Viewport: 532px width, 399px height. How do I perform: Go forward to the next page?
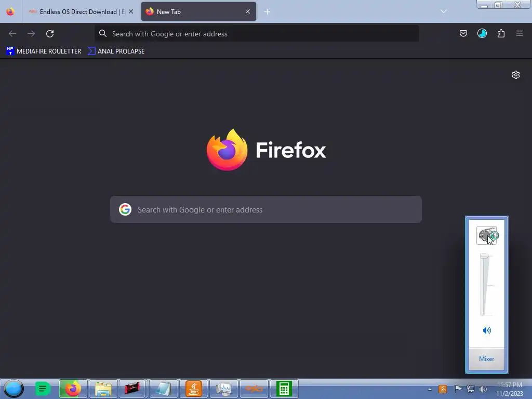point(31,34)
